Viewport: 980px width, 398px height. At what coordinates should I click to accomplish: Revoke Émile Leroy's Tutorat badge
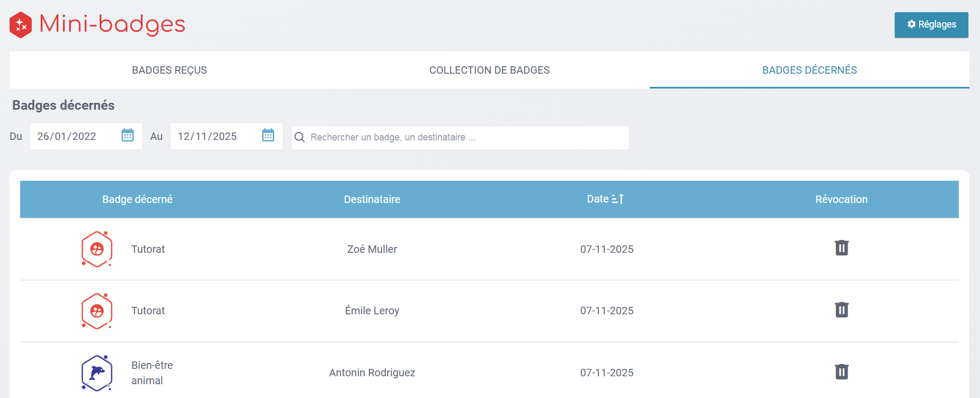coord(841,310)
